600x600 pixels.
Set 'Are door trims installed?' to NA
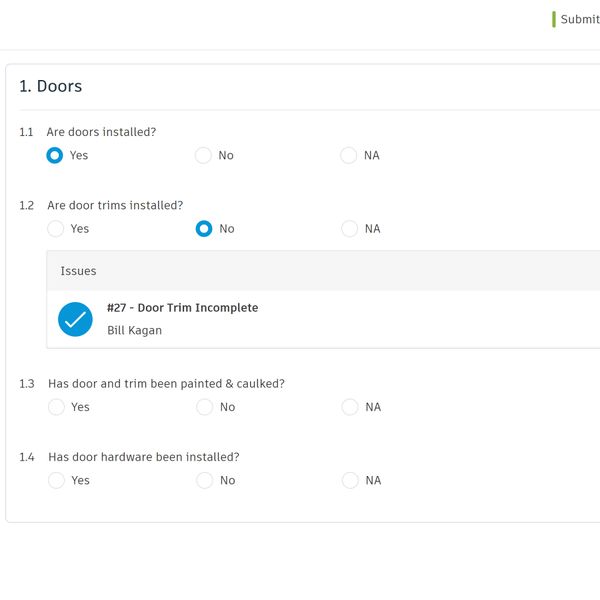[x=349, y=229]
